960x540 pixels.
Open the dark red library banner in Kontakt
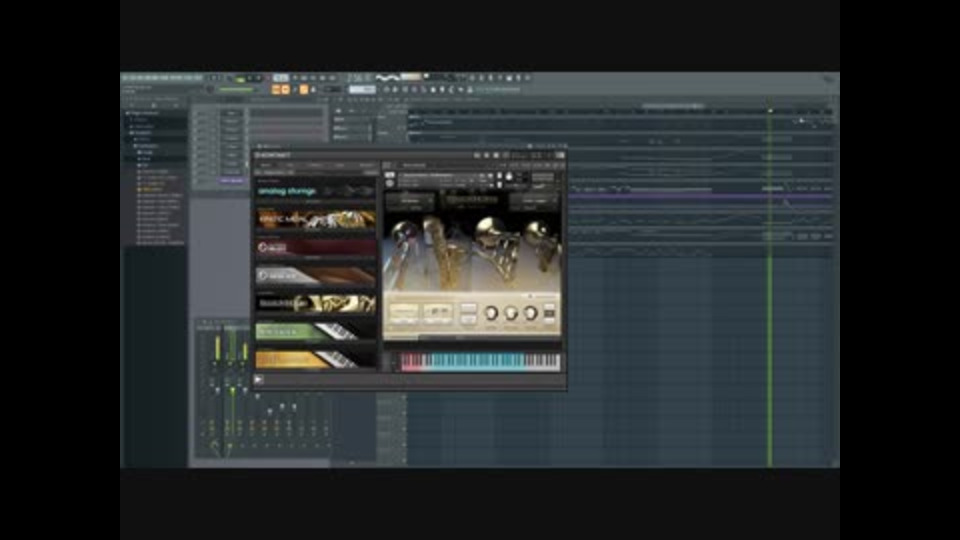click(316, 247)
